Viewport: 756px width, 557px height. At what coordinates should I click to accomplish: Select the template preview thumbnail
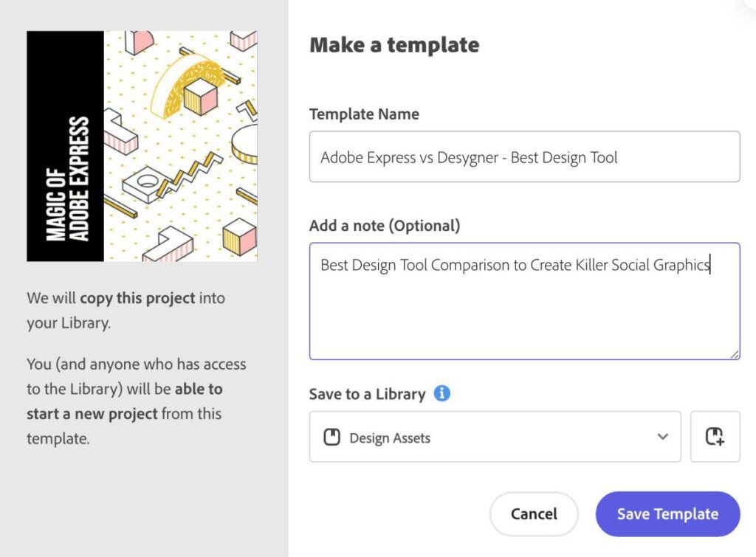pyautogui.click(x=142, y=145)
